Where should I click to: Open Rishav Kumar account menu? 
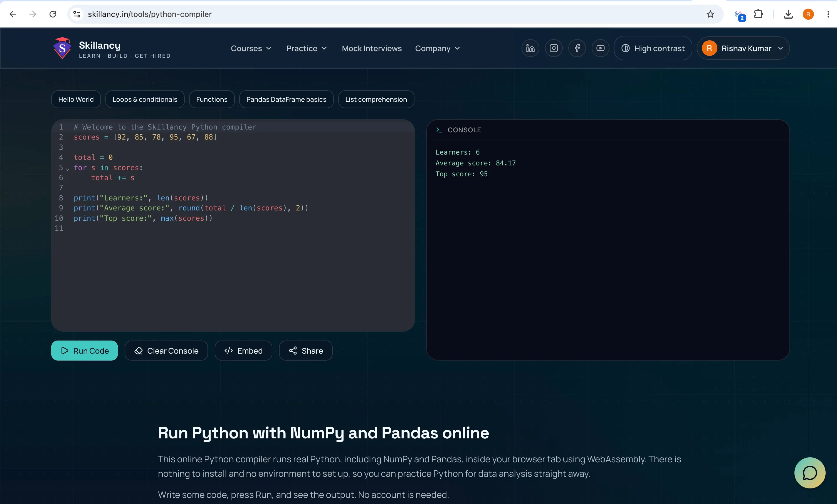(743, 48)
